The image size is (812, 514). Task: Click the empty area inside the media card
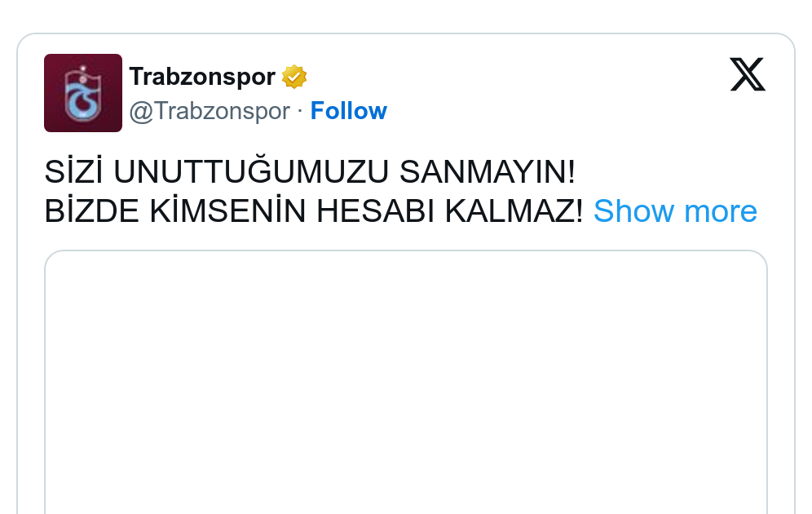405,383
